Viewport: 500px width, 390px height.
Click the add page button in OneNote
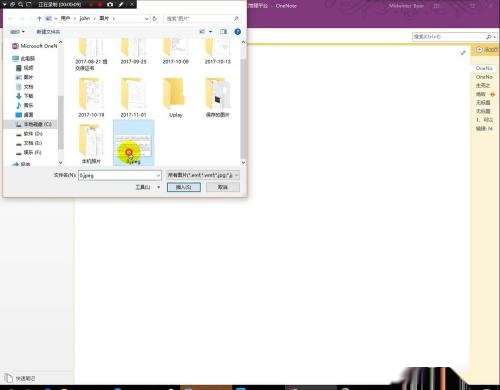pos(486,50)
